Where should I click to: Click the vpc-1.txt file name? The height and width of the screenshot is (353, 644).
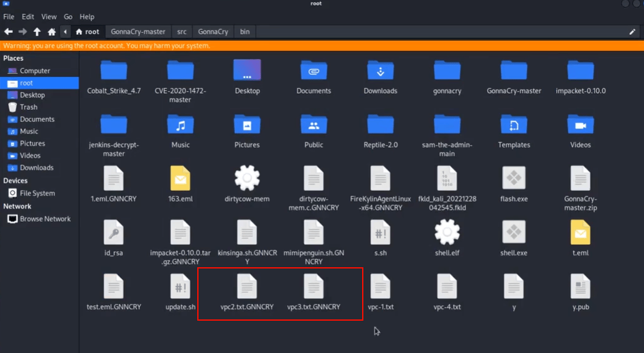point(380,306)
